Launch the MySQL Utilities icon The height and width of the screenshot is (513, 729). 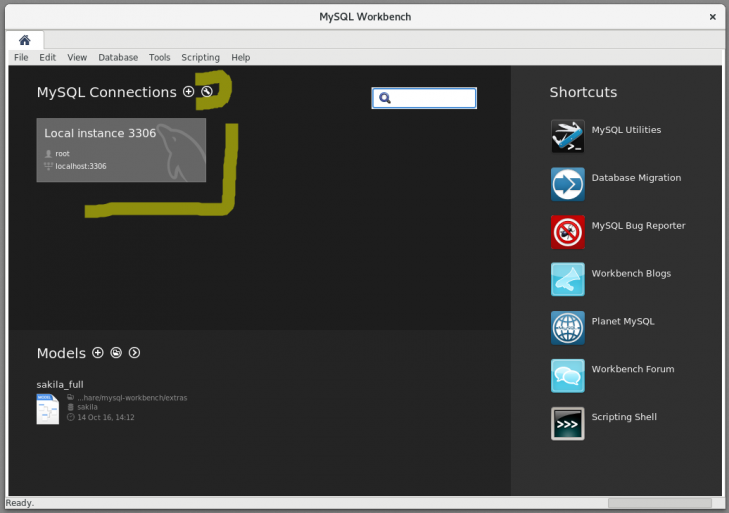568,136
